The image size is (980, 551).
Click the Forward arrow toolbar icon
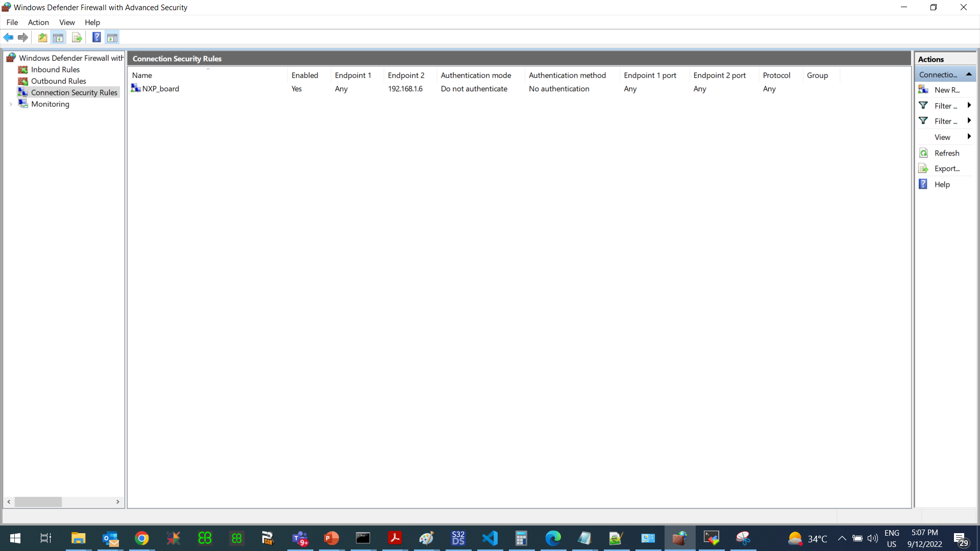tap(22, 37)
